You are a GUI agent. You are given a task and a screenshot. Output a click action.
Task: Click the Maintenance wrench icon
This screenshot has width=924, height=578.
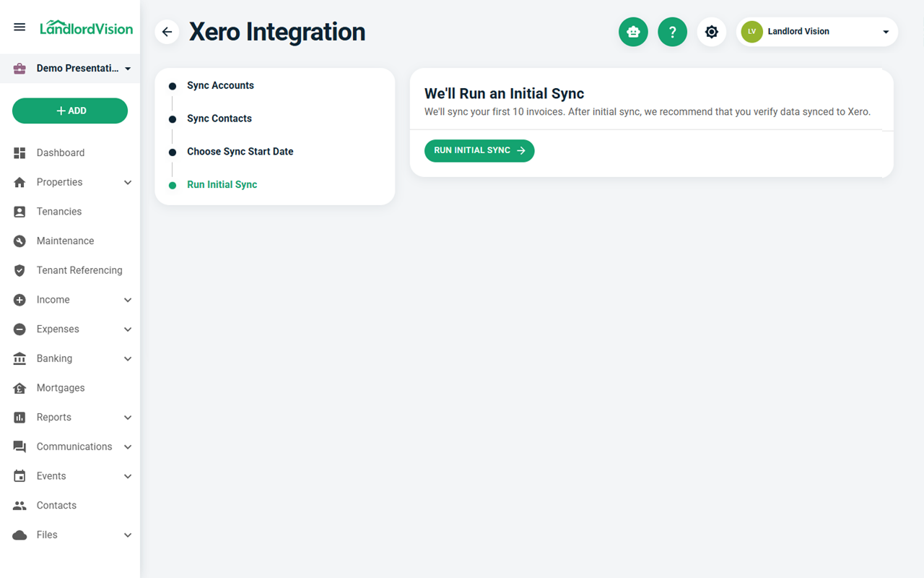[19, 241]
